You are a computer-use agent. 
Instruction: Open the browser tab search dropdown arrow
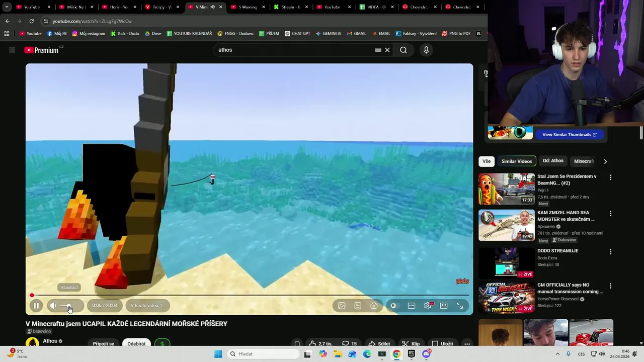coord(7,7)
